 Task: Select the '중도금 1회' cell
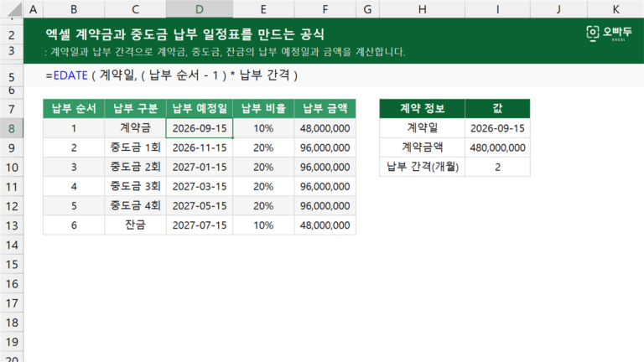point(136,147)
